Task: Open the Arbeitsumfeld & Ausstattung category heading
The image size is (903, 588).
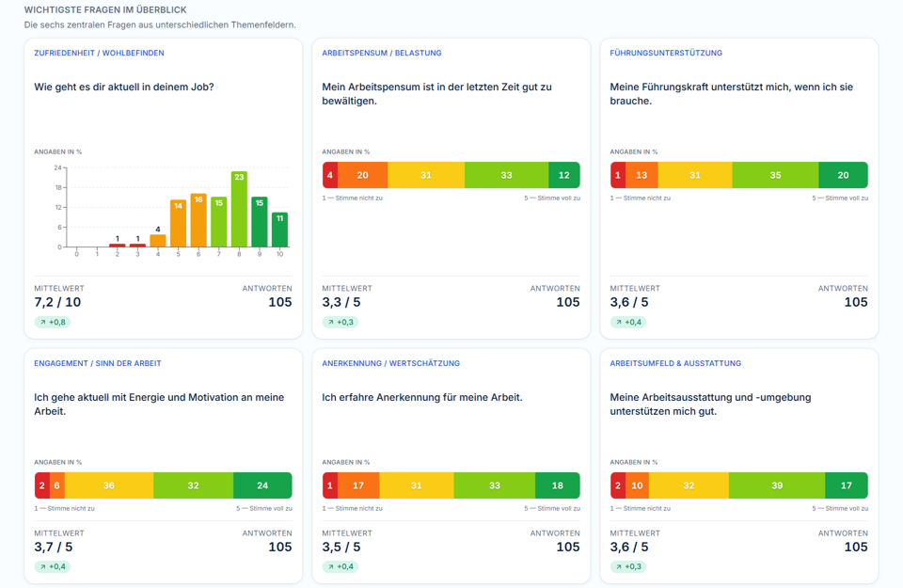Action: click(675, 363)
